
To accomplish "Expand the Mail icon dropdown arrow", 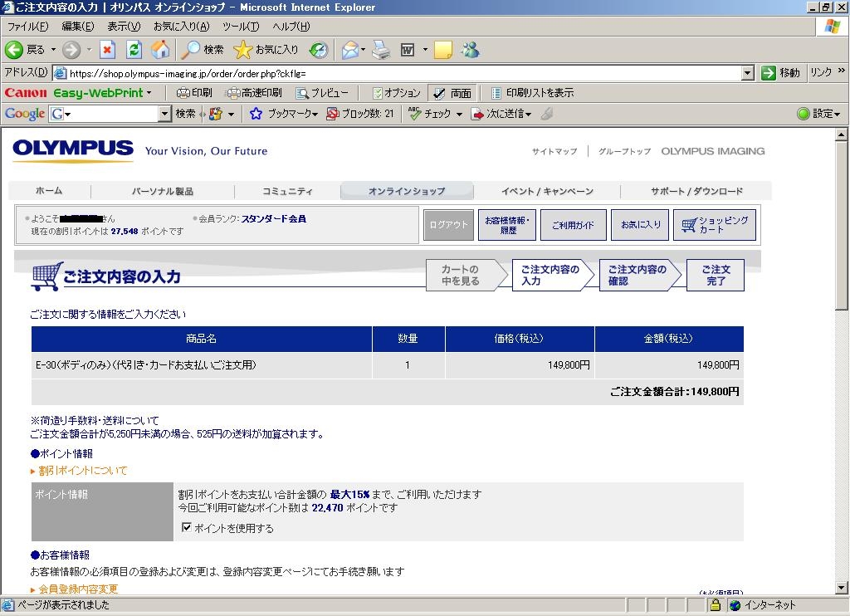I will 363,49.
